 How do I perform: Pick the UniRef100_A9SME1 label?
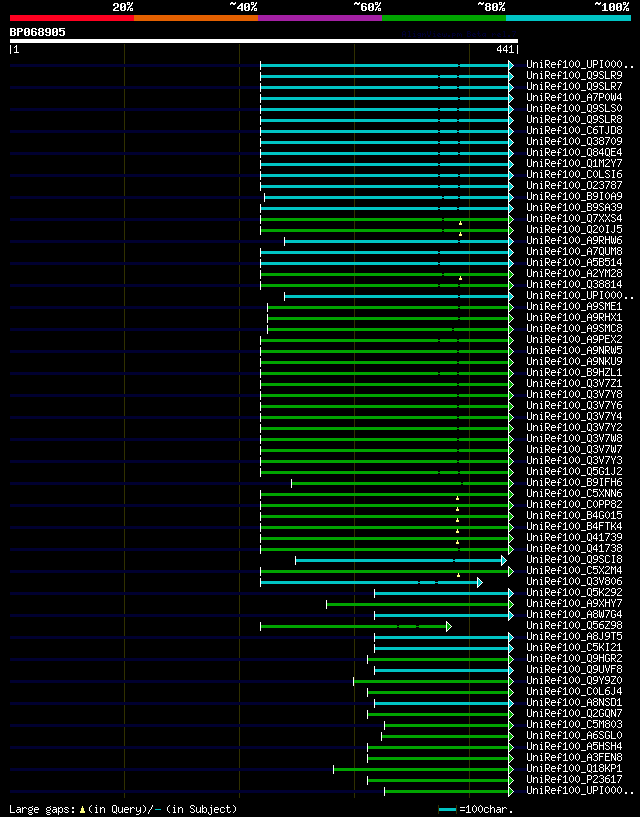pos(574,306)
